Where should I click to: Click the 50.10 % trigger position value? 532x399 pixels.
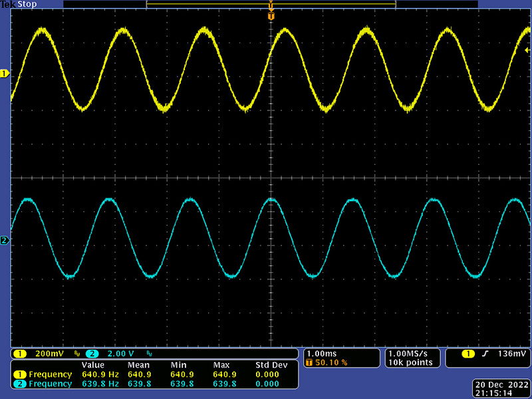331,362
